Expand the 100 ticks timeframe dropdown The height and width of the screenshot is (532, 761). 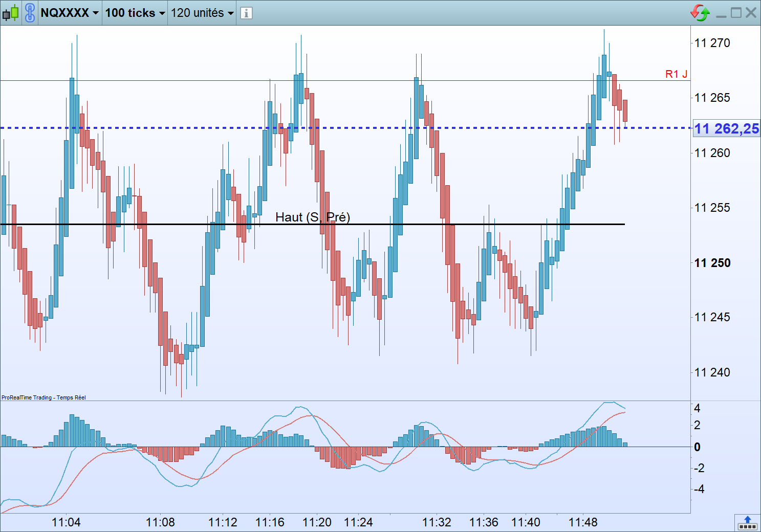(x=135, y=13)
